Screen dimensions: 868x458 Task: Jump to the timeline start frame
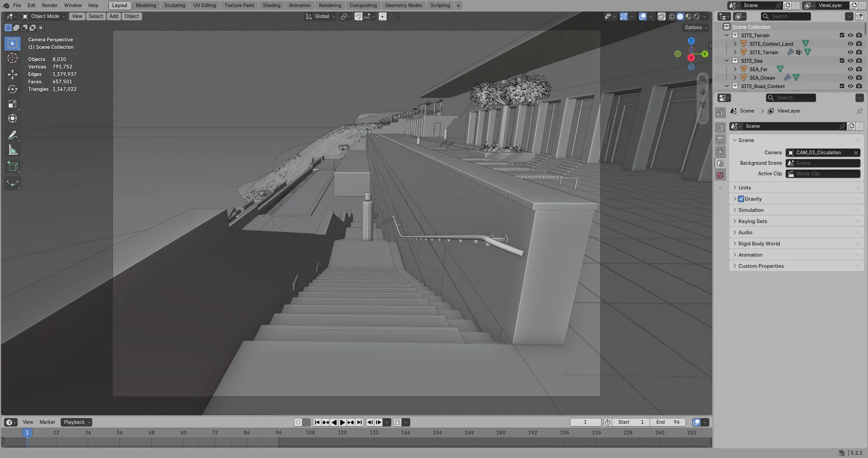point(317,422)
